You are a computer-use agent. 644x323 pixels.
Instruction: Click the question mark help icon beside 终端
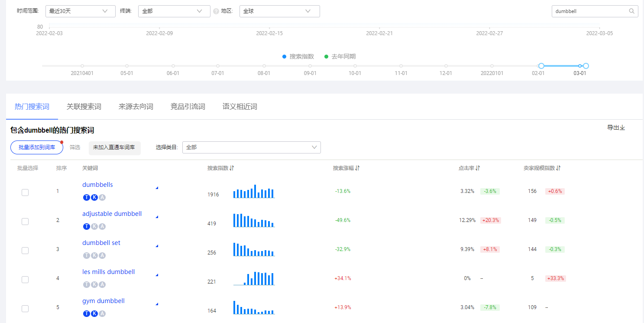pyautogui.click(x=215, y=11)
